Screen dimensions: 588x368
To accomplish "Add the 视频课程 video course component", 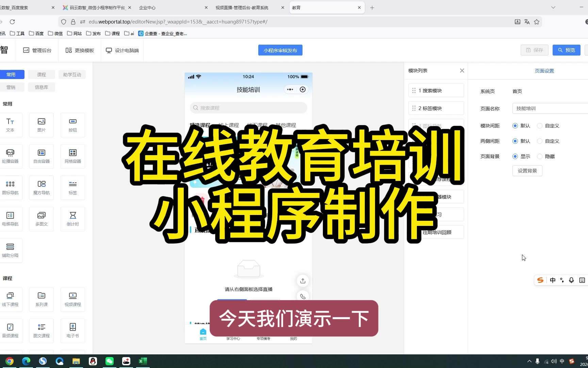I will (x=73, y=299).
